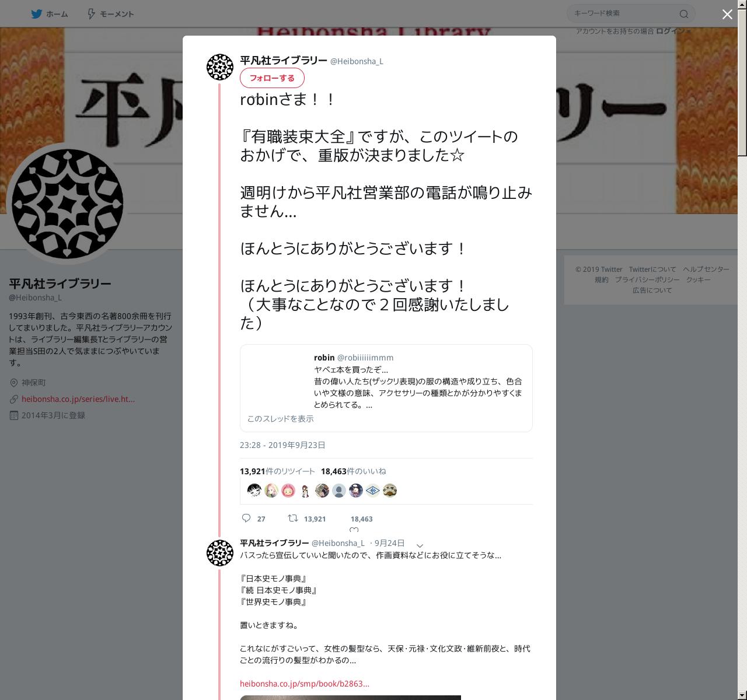The width and height of the screenshot is (747, 700).
Task: Click the ログイン link
Action: pos(671,31)
